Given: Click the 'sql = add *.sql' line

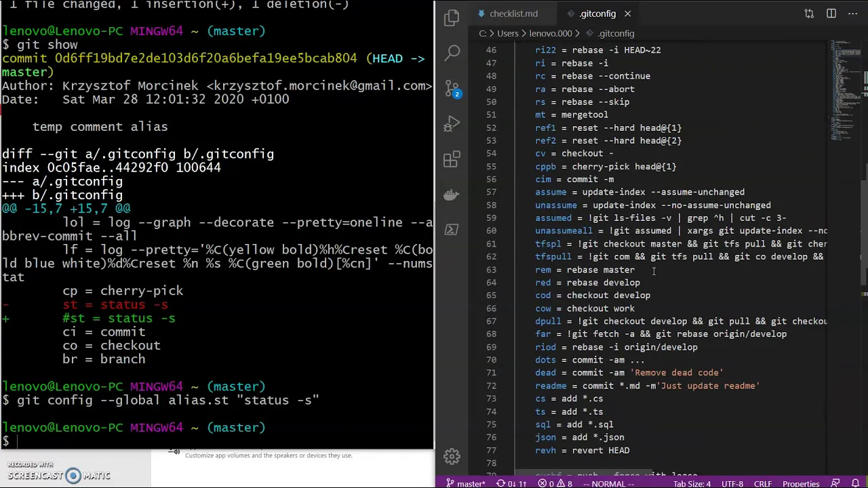Looking at the screenshot, I should [574, 424].
